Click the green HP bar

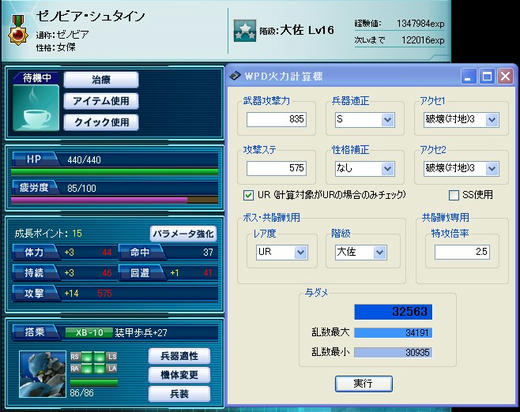[x=115, y=172]
